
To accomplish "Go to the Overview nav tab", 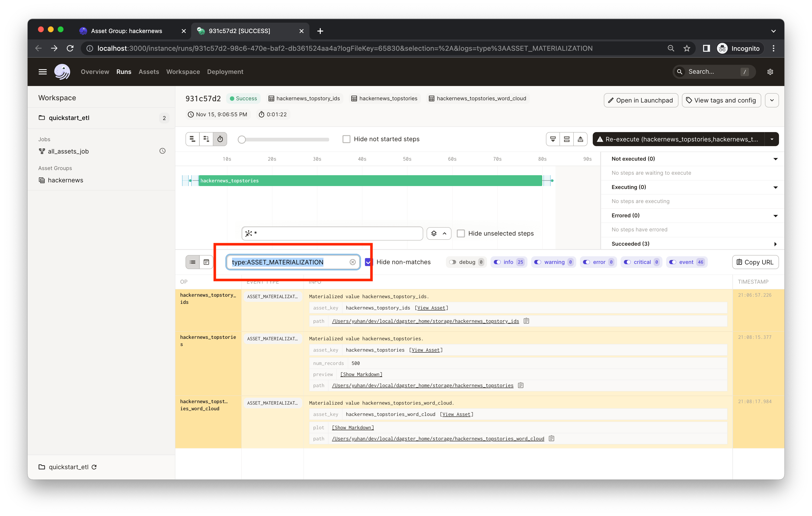I will (x=95, y=72).
